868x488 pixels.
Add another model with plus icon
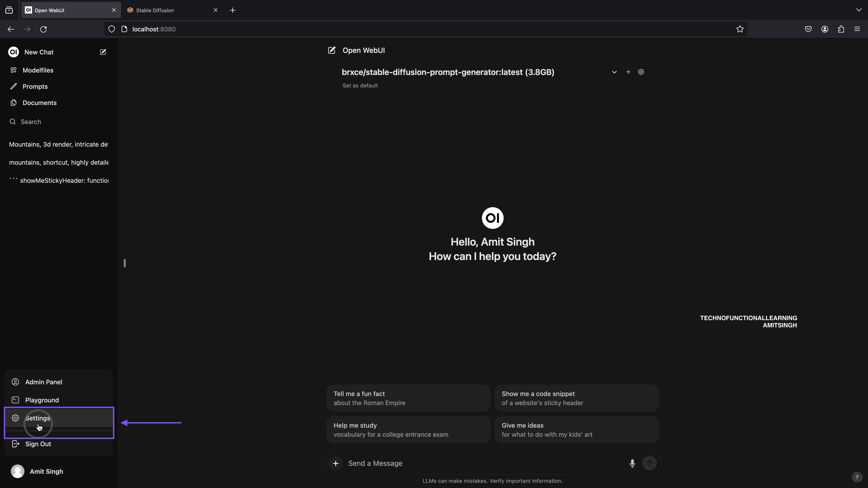(x=628, y=72)
